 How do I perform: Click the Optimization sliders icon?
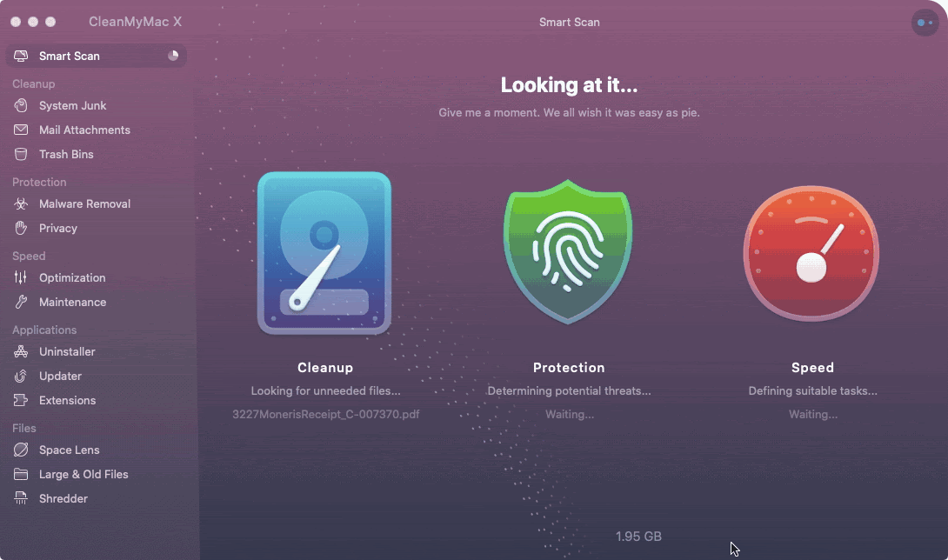(x=21, y=277)
